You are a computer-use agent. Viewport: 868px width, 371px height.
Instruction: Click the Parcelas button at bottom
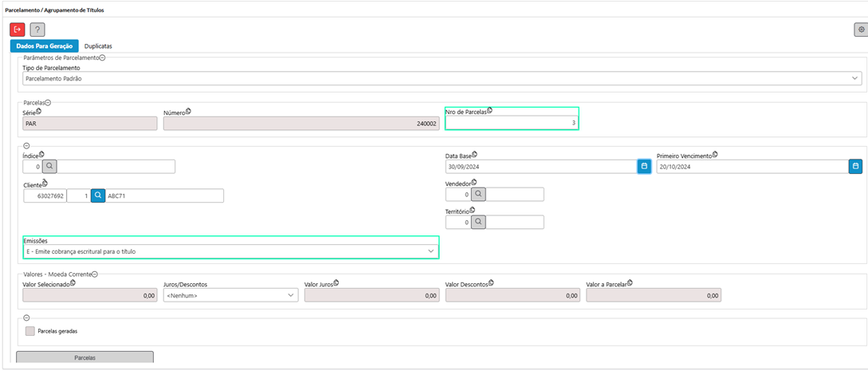pyautogui.click(x=84, y=357)
